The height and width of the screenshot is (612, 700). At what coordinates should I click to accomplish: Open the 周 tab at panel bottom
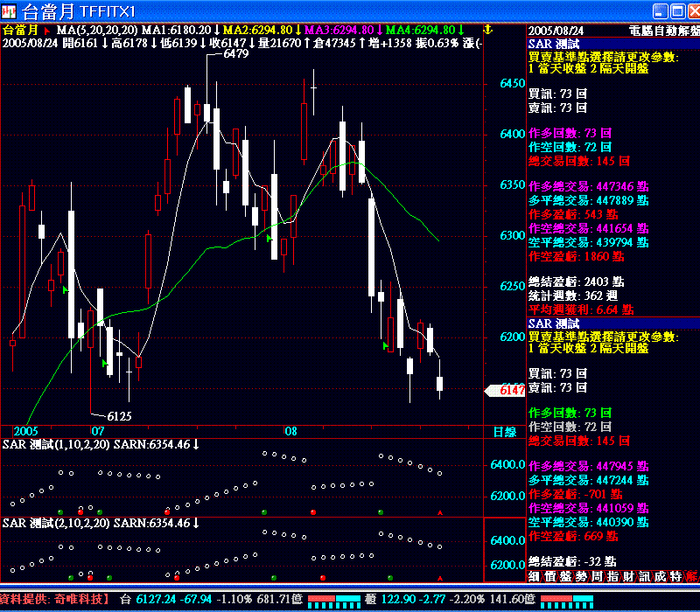tap(597, 576)
